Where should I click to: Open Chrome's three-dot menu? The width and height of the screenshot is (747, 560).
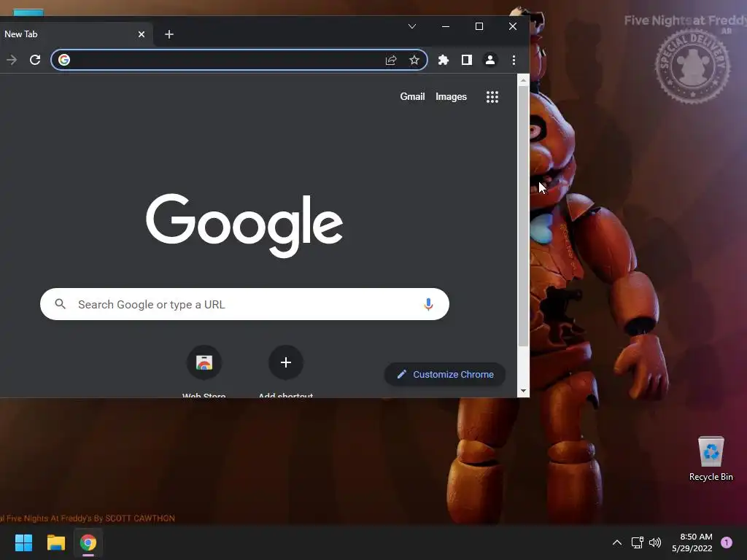click(x=514, y=60)
